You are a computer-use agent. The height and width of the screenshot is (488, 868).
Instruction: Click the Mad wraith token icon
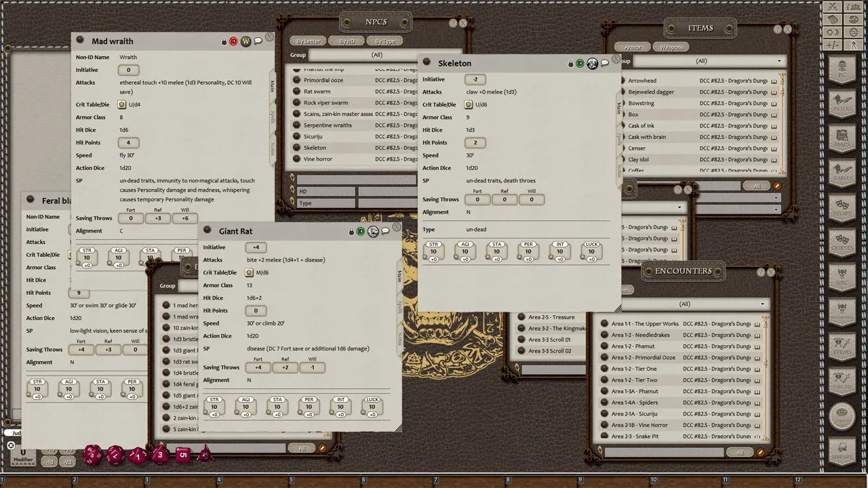245,41
